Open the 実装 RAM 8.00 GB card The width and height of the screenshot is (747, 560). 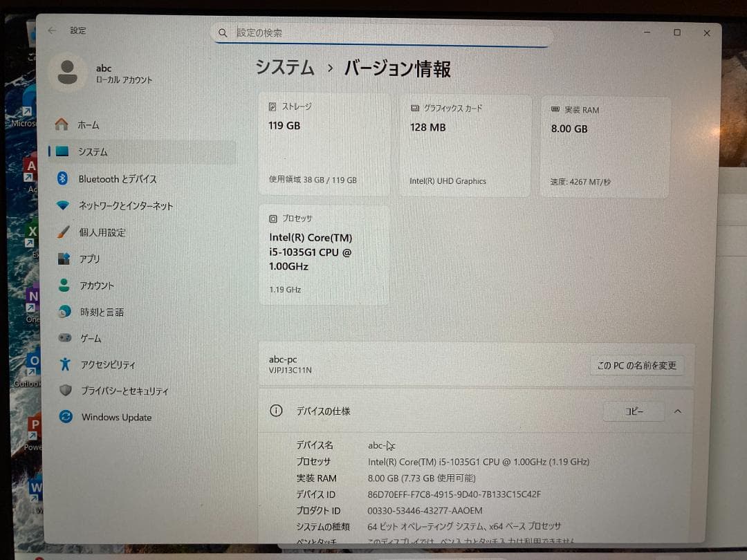click(605, 147)
